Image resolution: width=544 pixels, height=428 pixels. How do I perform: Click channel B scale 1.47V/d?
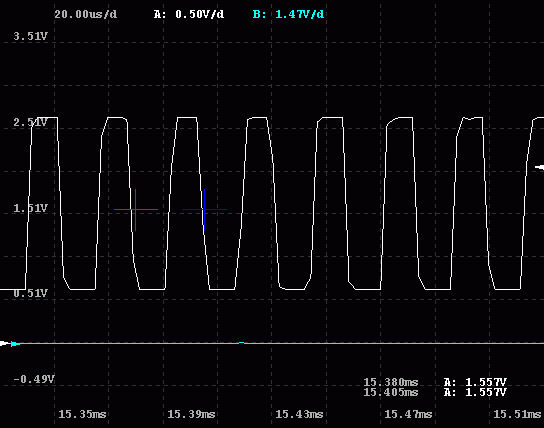[x=288, y=15]
